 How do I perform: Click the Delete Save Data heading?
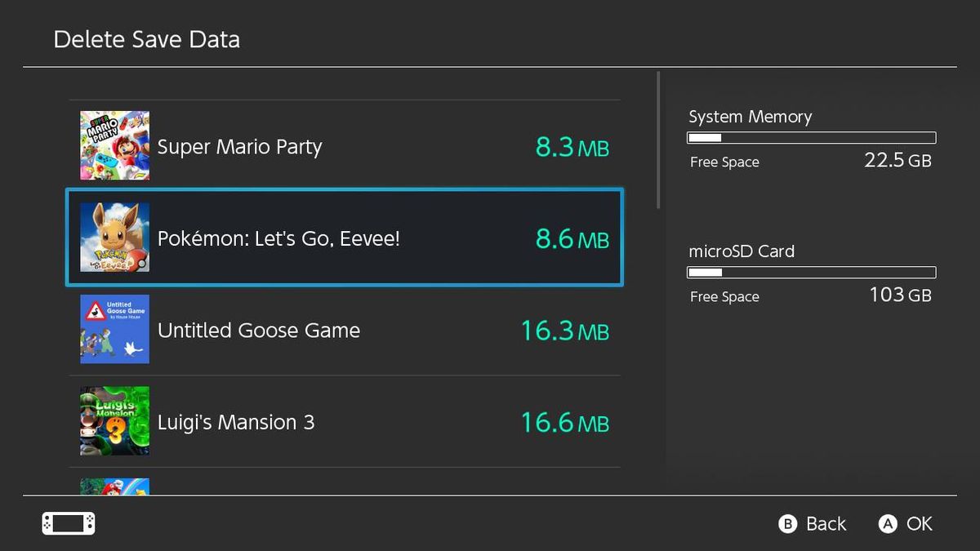pos(147,39)
